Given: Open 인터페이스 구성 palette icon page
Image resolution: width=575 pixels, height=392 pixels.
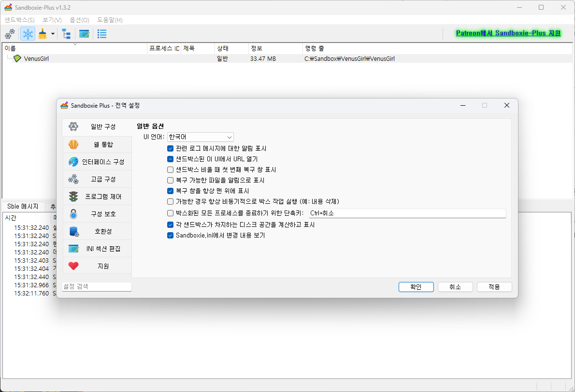Looking at the screenshot, I should pyautogui.click(x=97, y=162).
